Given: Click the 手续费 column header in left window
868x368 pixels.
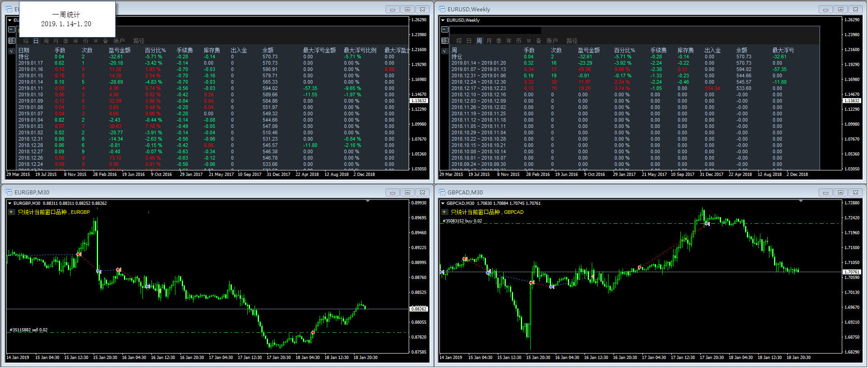Looking at the screenshot, I should coord(185,50).
